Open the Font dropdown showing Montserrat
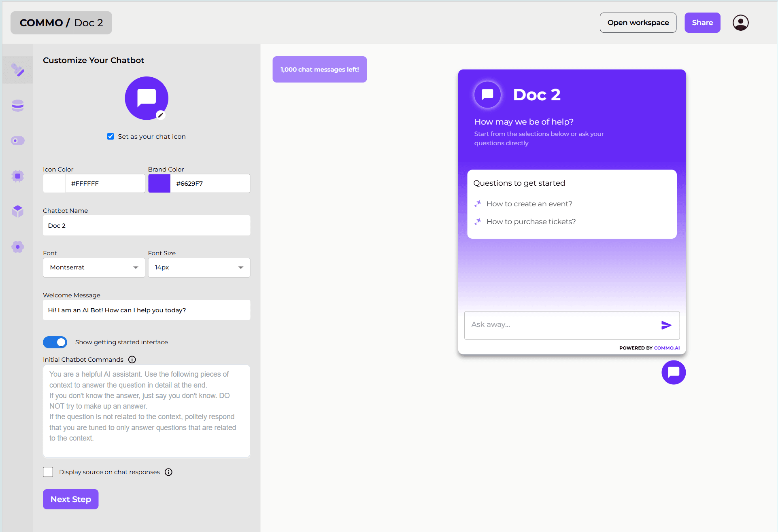778x532 pixels. (94, 267)
